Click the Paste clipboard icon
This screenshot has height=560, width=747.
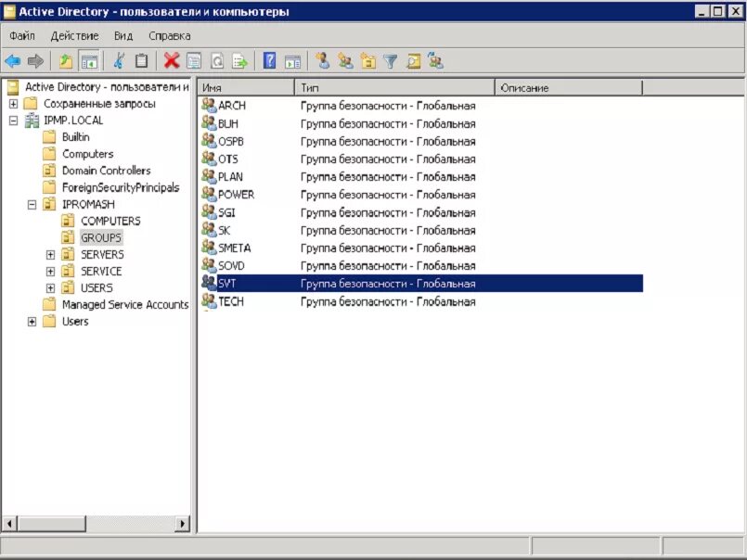pos(141,61)
